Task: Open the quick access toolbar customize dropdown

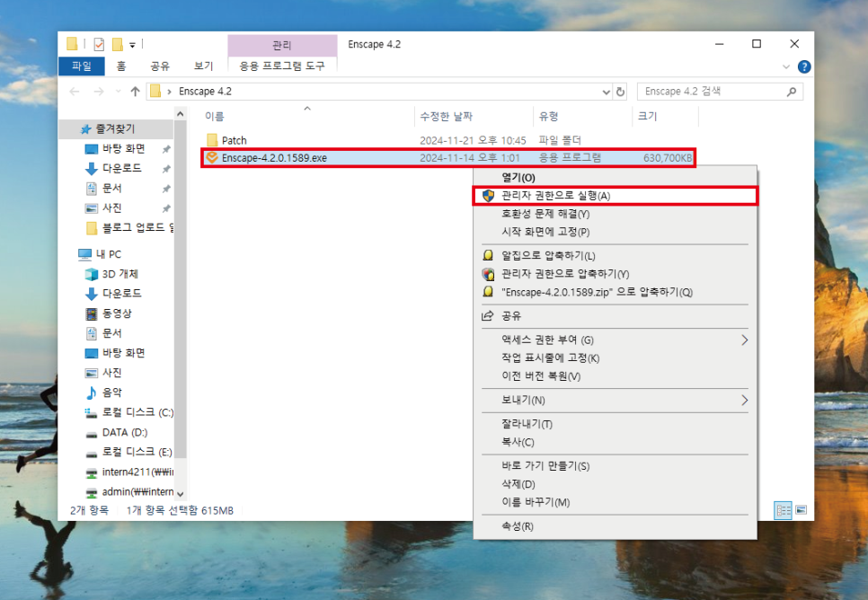Action: (132, 45)
